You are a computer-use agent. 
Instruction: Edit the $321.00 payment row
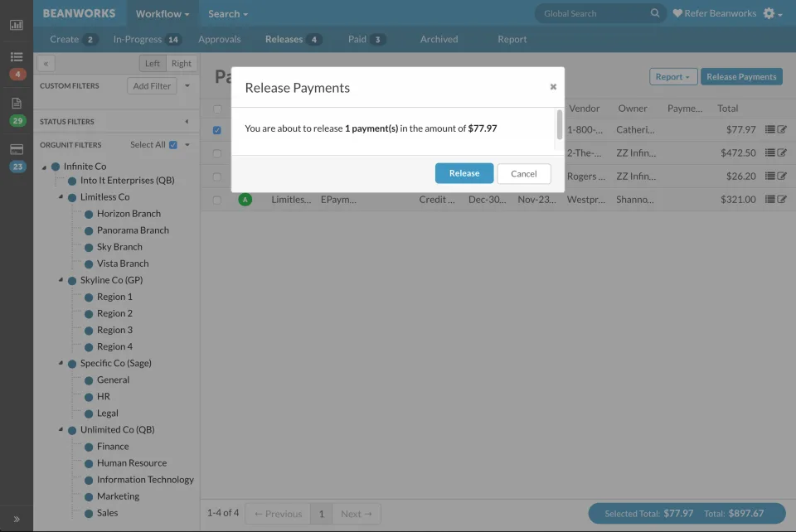(x=782, y=200)
